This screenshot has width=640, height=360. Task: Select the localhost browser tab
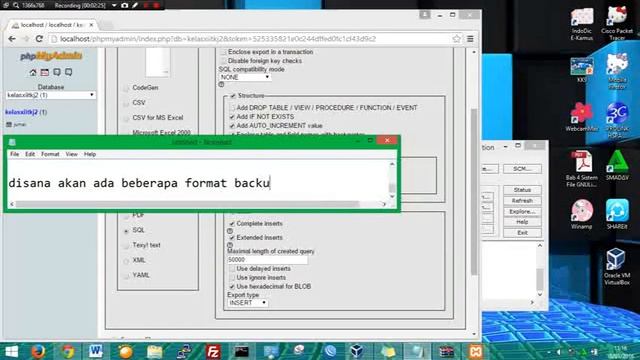[52, 25]
